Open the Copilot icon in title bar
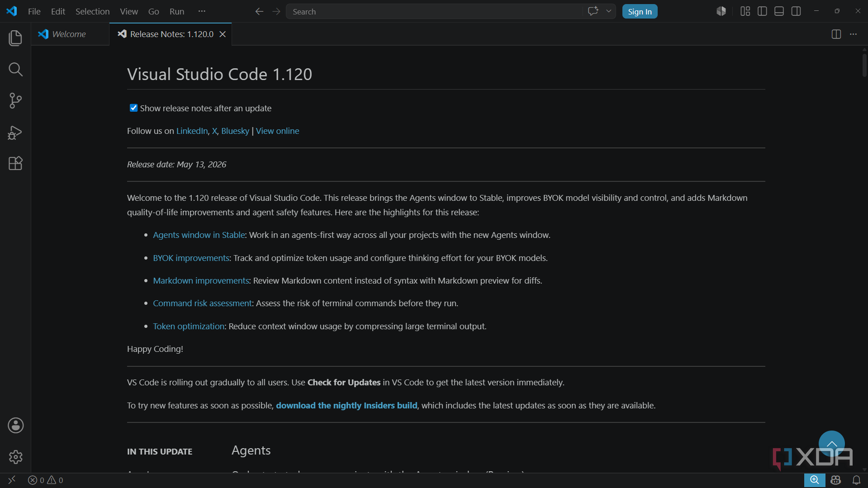This screenshot has height=488, width=868. (721, 11)
